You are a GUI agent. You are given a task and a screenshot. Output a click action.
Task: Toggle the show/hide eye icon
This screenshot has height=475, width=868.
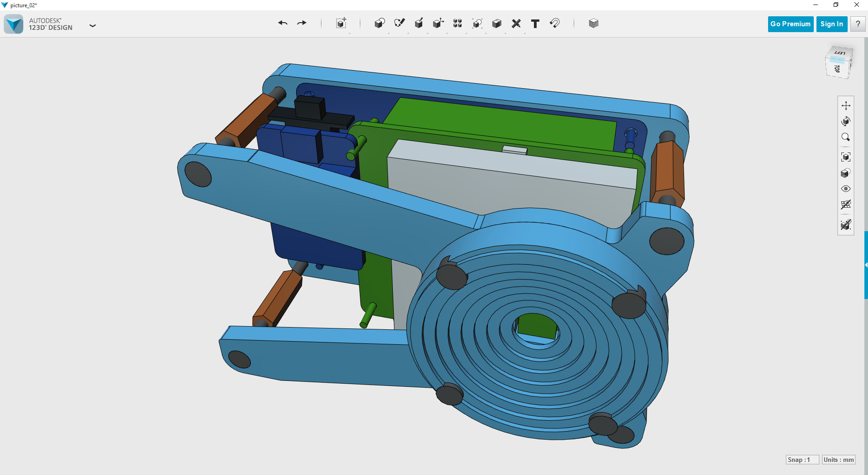845,189
